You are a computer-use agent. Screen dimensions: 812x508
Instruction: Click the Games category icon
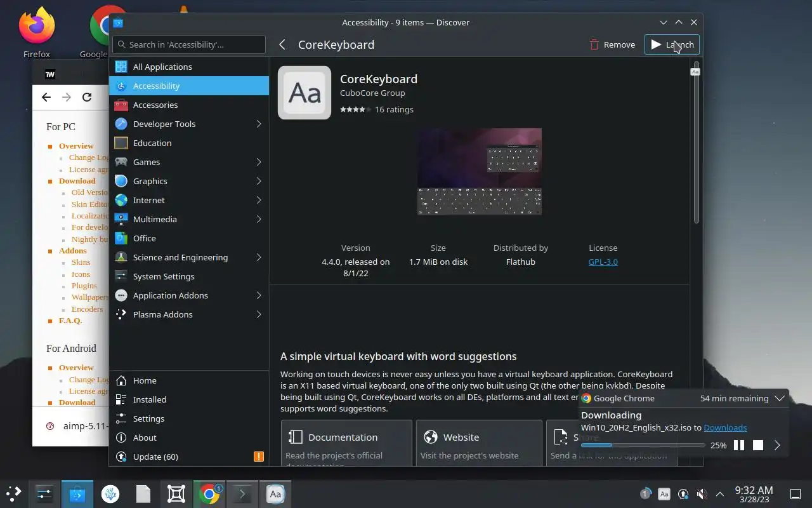[121, 162]
